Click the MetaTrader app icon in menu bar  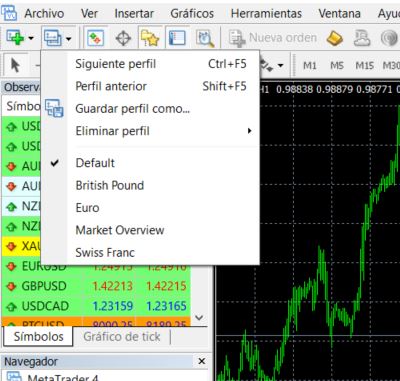pyautogui.click(x=9, y=13)
